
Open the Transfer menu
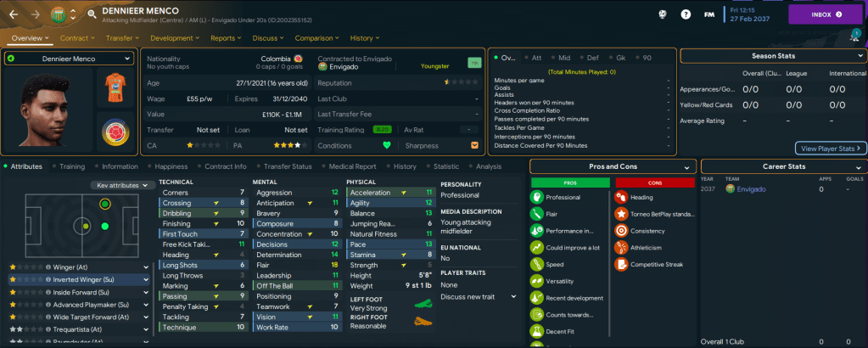coord(123,38)
